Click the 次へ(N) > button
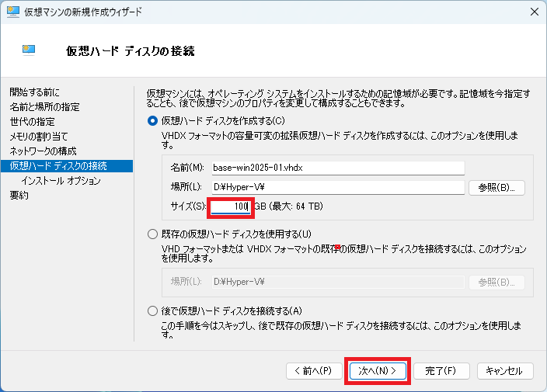This screenshot has width=547, height=392. click(x=378, y=371)
